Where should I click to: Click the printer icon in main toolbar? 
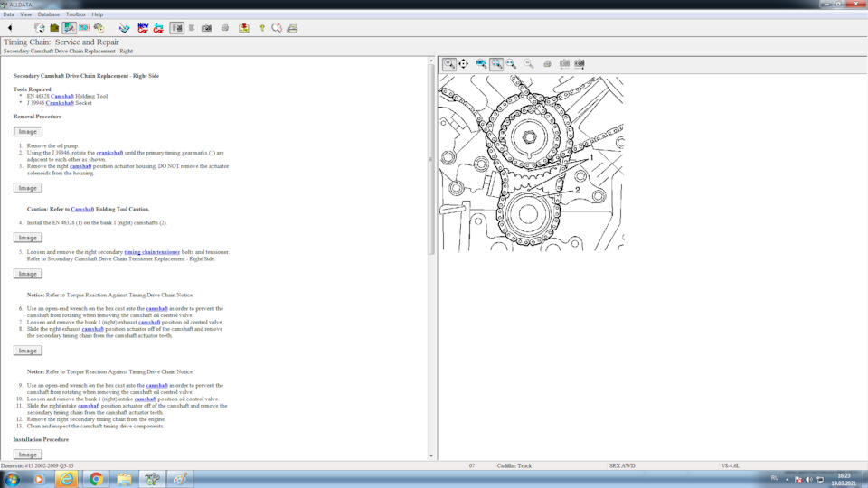[225, 28]
